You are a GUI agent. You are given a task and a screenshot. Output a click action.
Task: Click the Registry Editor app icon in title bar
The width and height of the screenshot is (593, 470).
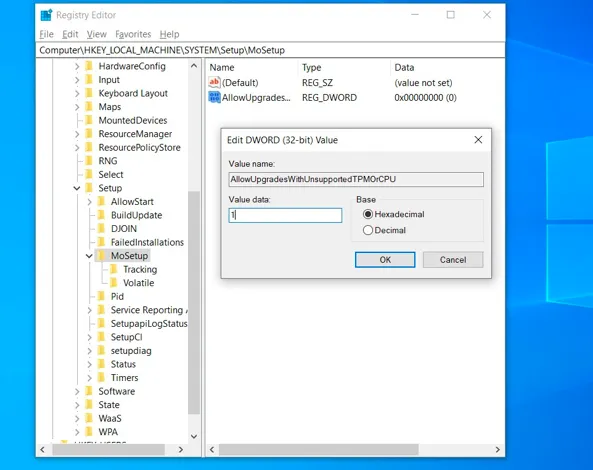click(46, 15)
